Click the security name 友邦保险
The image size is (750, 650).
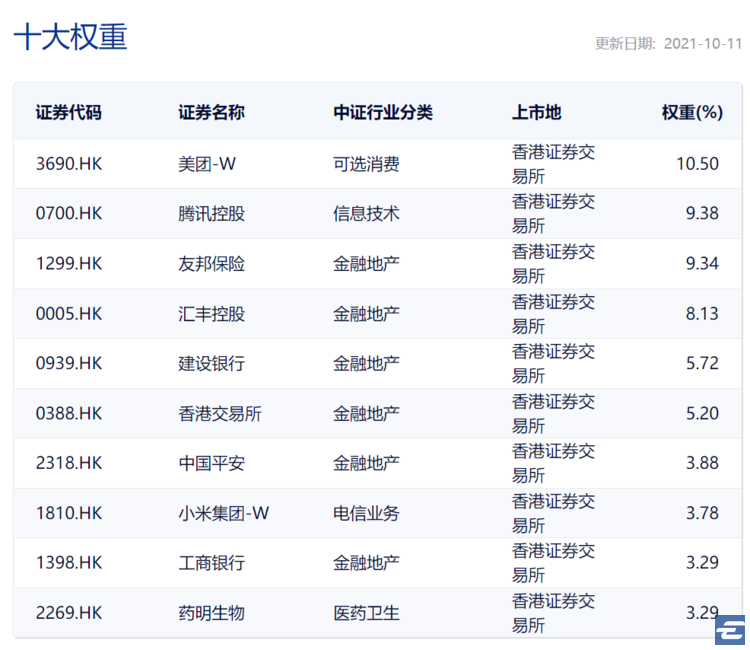(211, 264)
